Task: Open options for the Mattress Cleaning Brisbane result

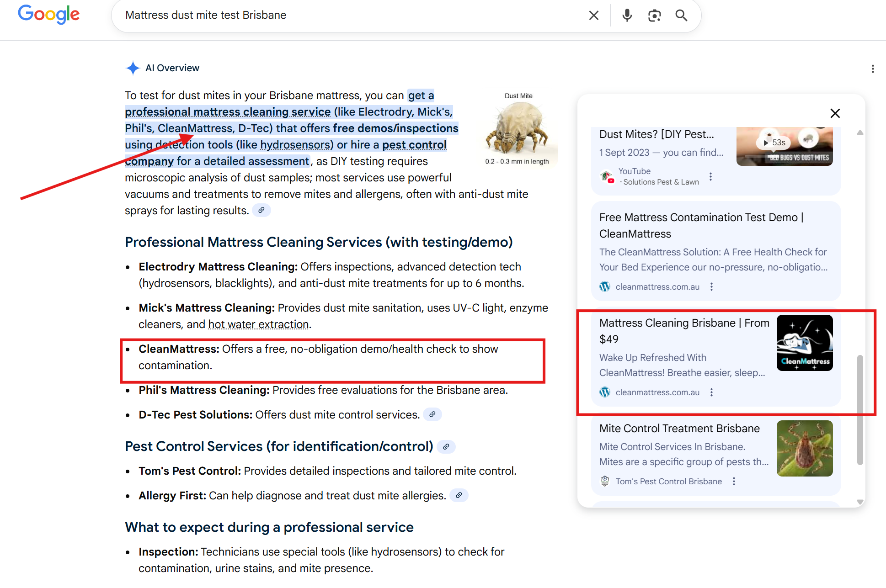Action: click(711, 392)
